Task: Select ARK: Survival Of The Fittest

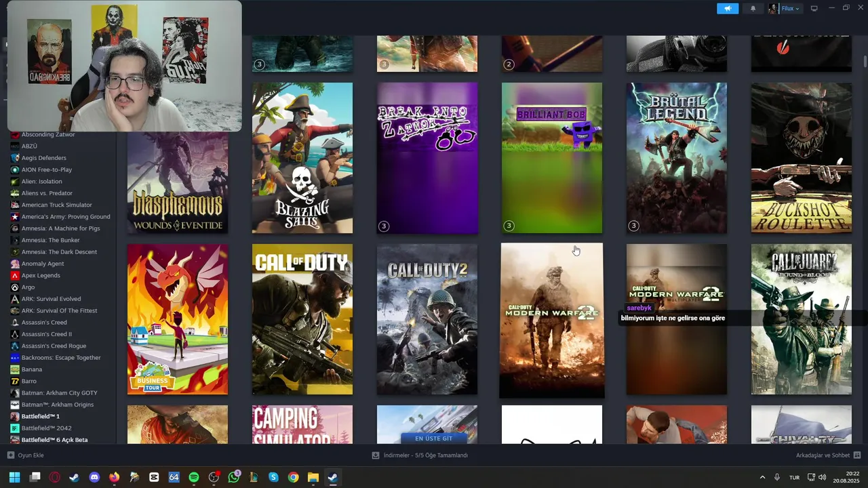Action: (x=60, y=310)
